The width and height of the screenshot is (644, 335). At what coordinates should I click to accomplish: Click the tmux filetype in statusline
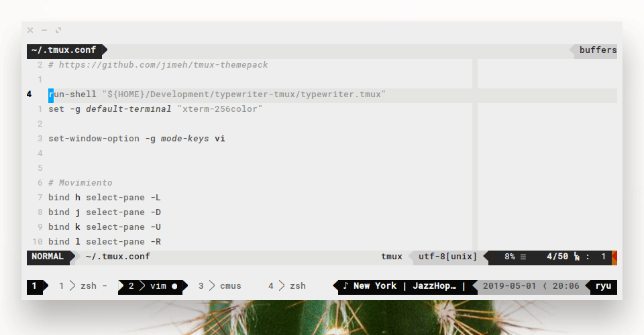391,257
